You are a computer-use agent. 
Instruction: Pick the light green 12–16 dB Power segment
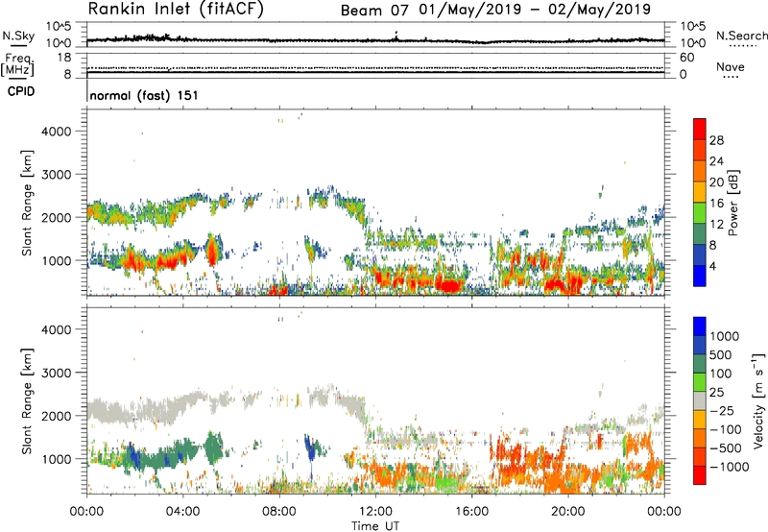[x=700, y=213]
